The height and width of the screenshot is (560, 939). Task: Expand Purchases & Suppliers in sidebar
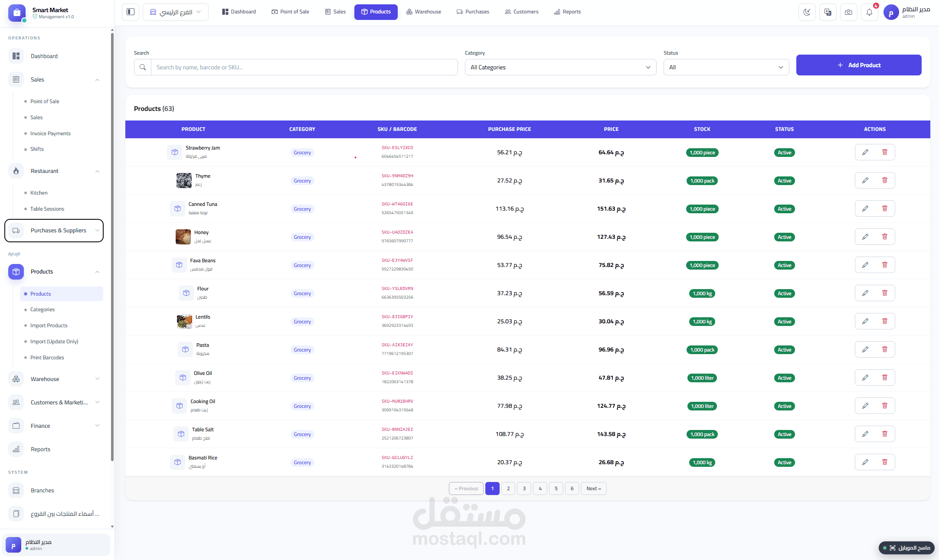(54, 231)
